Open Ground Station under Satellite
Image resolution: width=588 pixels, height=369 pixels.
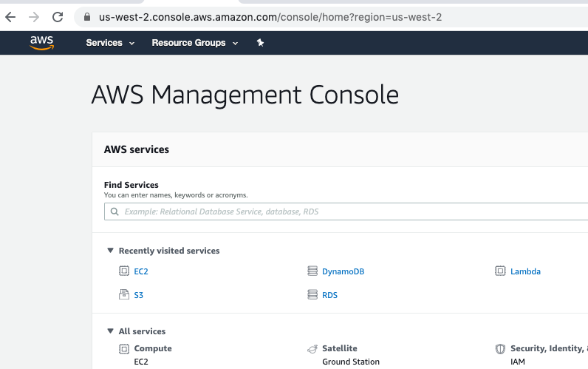tap(351, 362)
